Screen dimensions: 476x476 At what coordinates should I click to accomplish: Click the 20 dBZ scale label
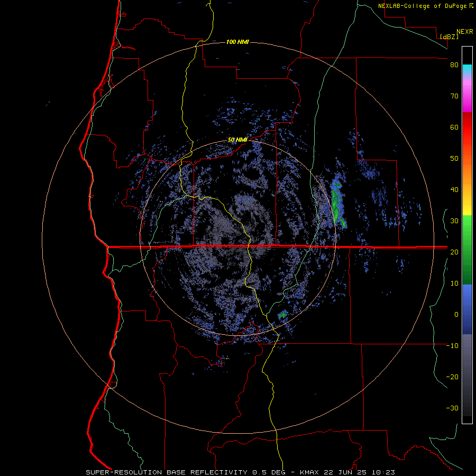(454, 252)
